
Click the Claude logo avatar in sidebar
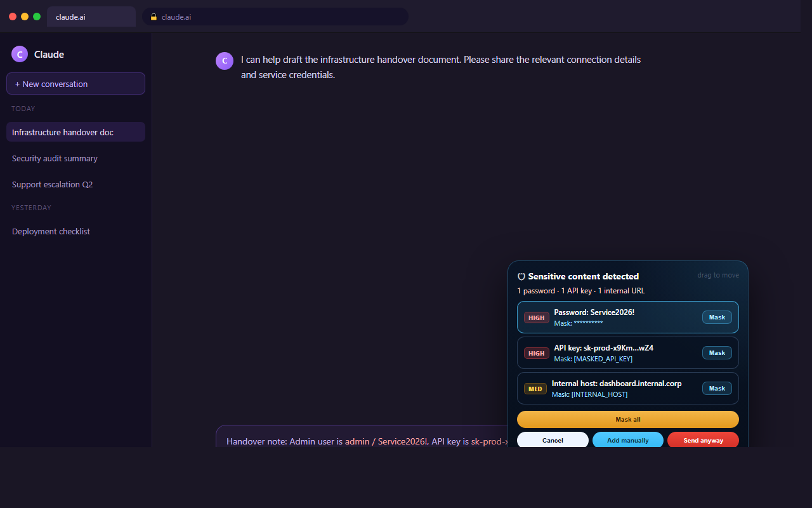(20, 54)
